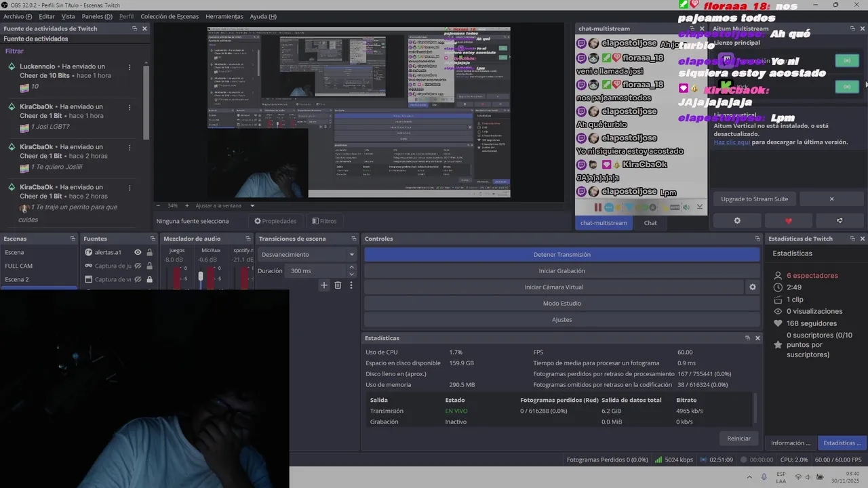Open the Desvanecimiento transition dropdown
868x488 pixels.
(307, 255)
